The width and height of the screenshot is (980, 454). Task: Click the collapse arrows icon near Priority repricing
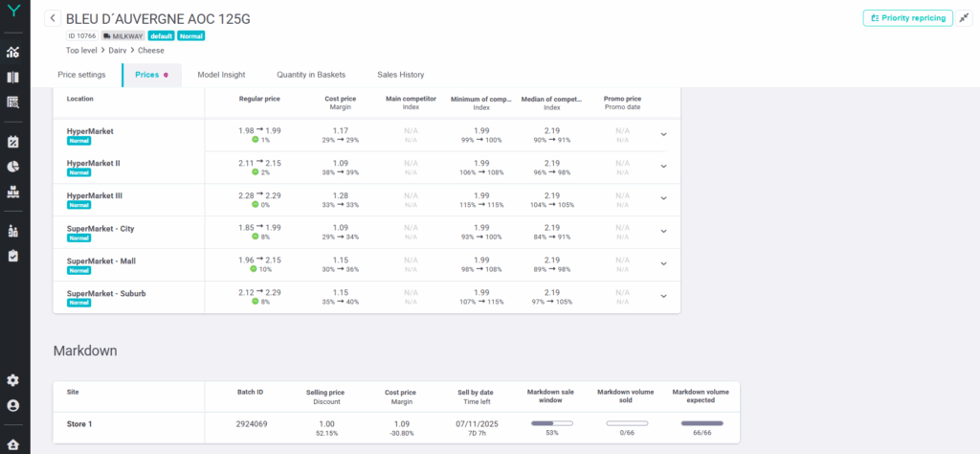[965, 18]
